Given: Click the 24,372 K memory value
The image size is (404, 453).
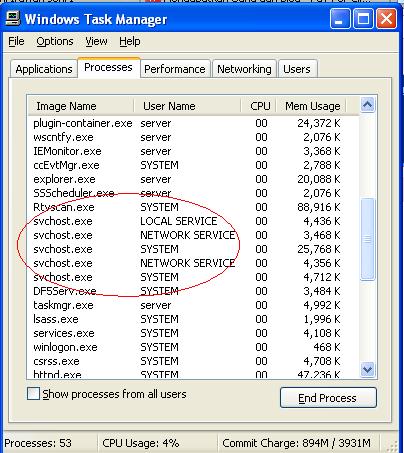Looking at the screenshot, I should pyautogui.click(x=319, y=123).
